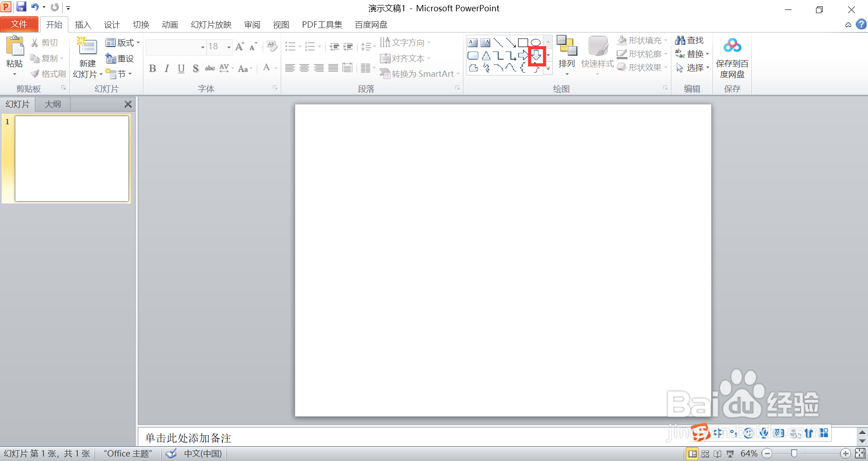This screenshot has width=868, height=461.
Task: Increase the font size
Action: (x=240, y=46)
